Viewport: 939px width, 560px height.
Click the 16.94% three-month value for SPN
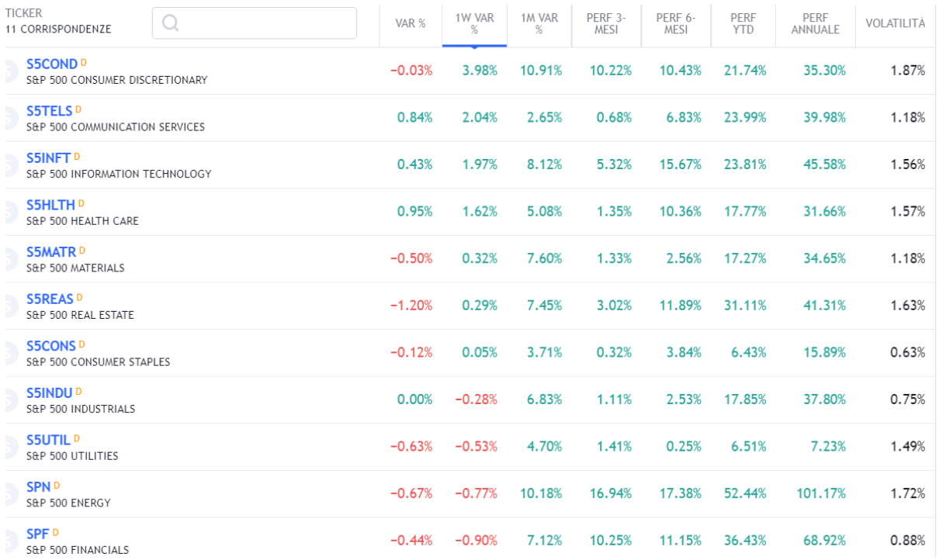point(611,493)
